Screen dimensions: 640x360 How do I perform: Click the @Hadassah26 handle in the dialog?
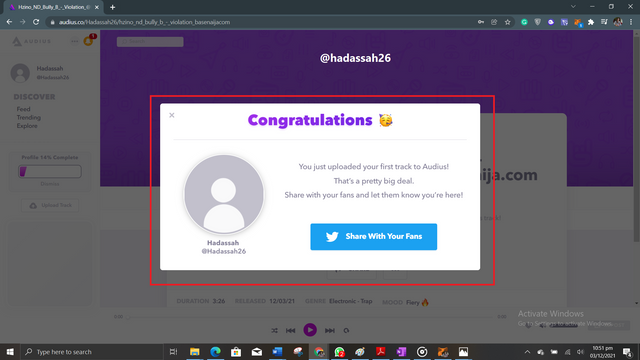click(x=224, y=251)
